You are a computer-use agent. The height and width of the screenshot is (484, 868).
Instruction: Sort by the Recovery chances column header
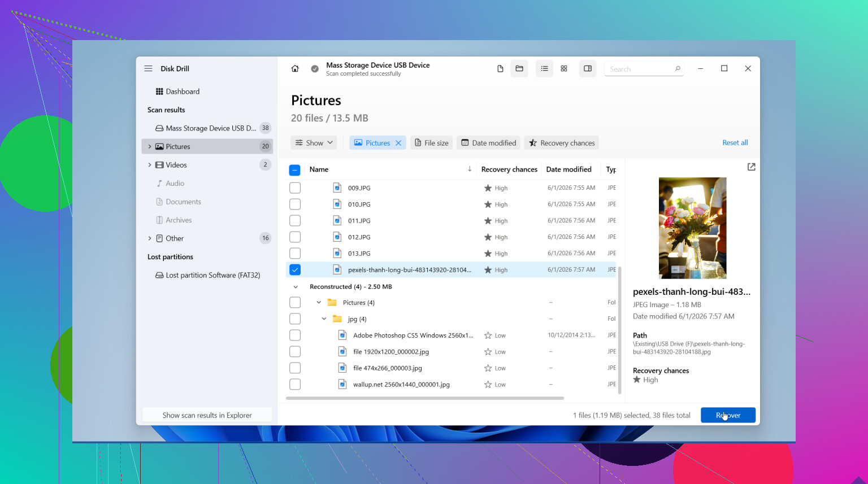pyautogui.click(x=509, y=169)
